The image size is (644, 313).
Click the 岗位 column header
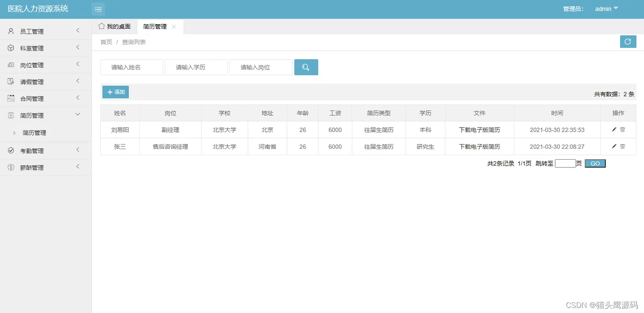coord(170,113)
